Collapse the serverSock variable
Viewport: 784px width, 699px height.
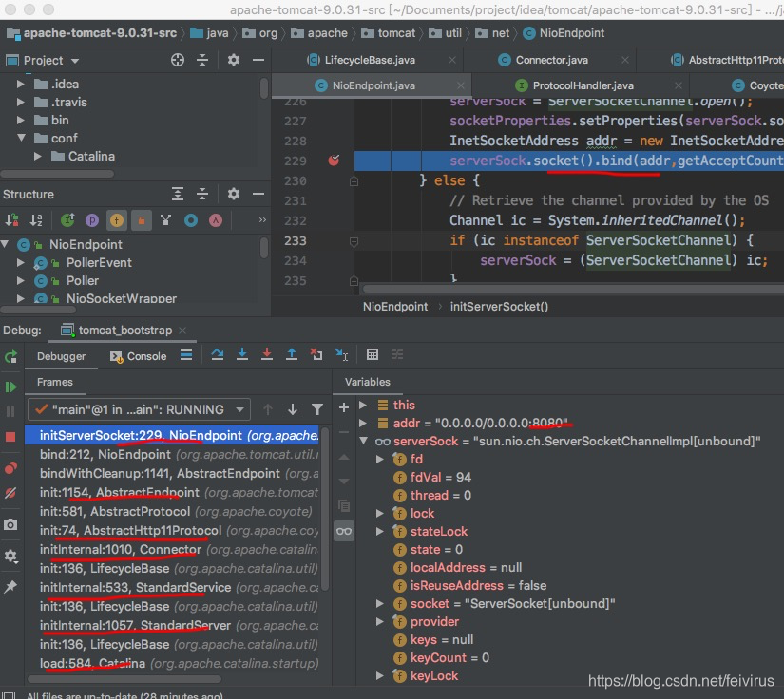point(364,441)
